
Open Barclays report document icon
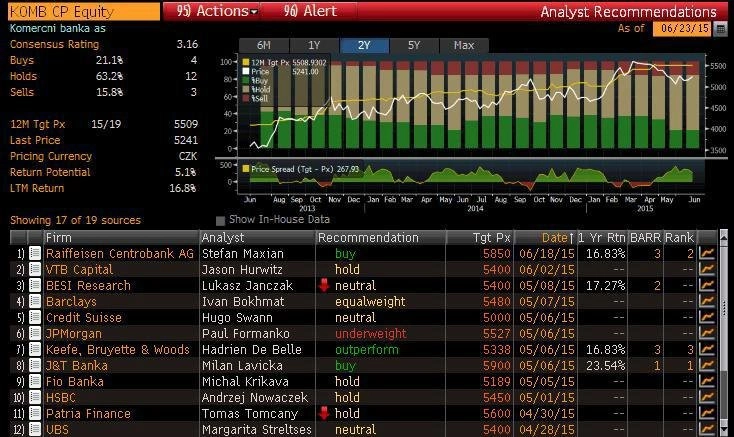(35, 301)
